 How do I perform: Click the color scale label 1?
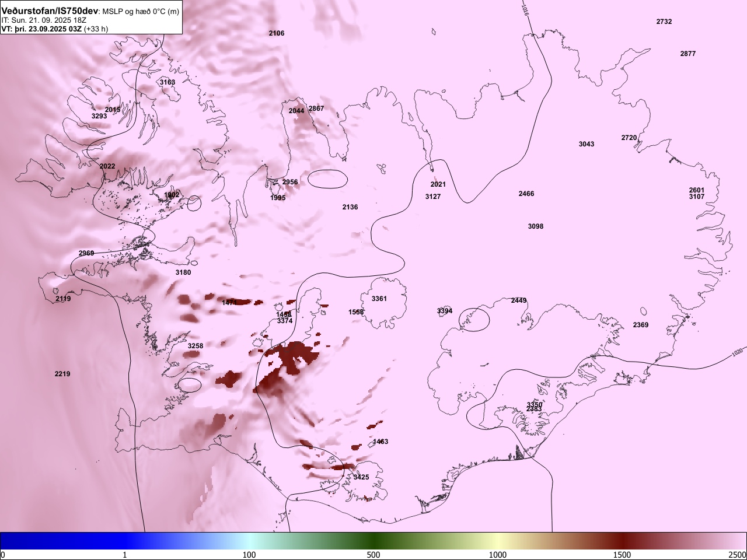(x=125, y=555)
